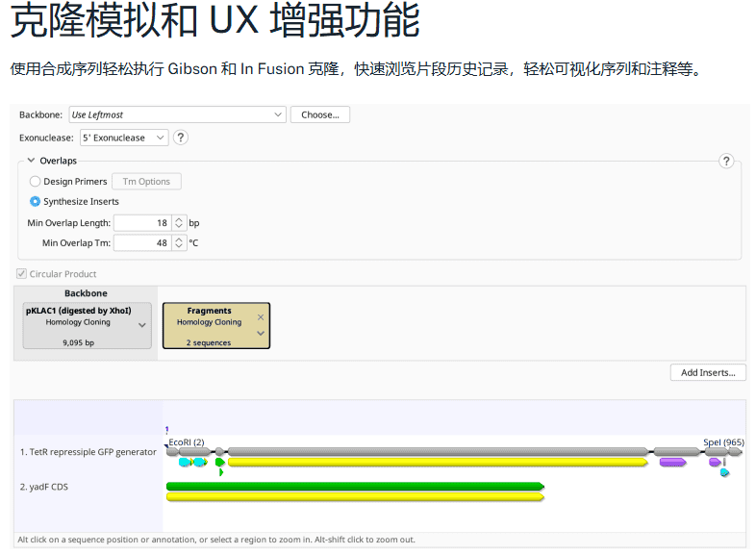This screenshot has width=756, height=554.
Task: Collapse the Overlaps section
Action: (x=31, y=160)
